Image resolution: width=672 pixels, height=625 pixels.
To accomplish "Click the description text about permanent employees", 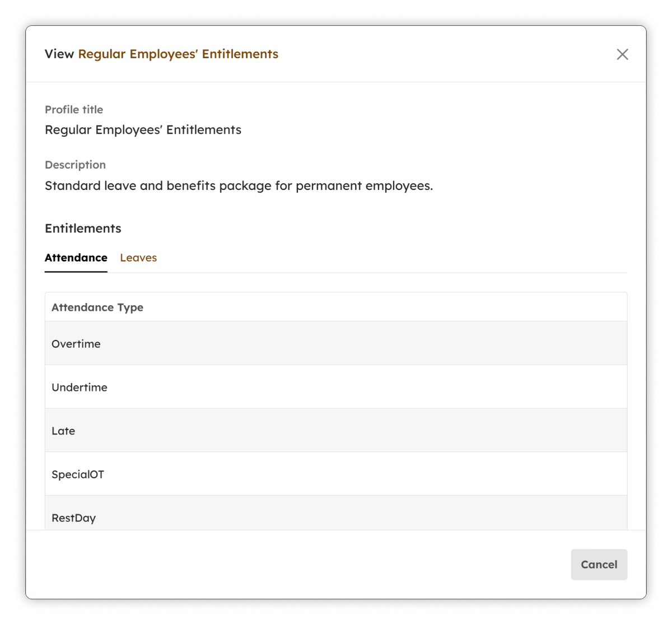I will pyautogui.click(x=239, y=186).
